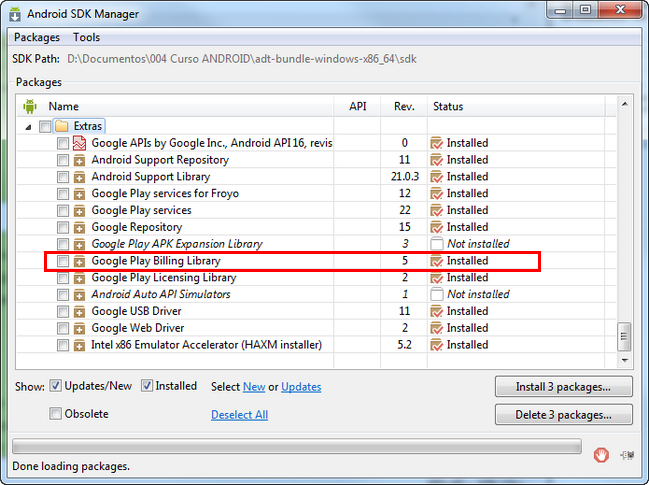Click installed status icon for Google Repository
649x485 pixels.
coord(437,227)
